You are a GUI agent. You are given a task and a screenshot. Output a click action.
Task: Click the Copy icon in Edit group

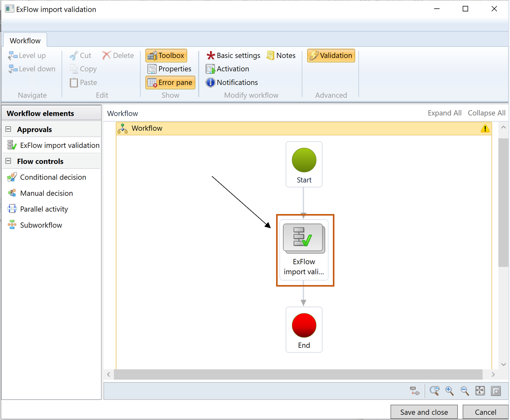74,69
